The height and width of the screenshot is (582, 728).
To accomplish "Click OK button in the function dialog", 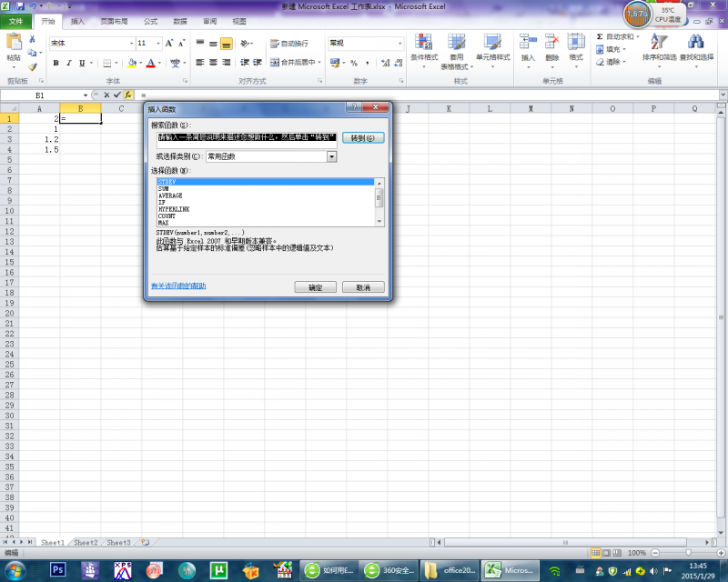I will (x=315, y=287).
